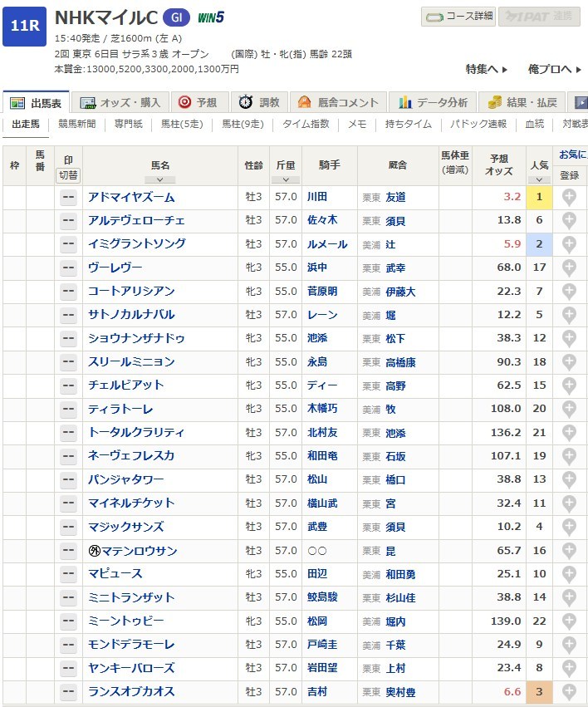This screenshot has height=707, width=588.
Task: Open the sort dropdown under 人気 header
Action: pyautogui.click(x=539, y=179)
